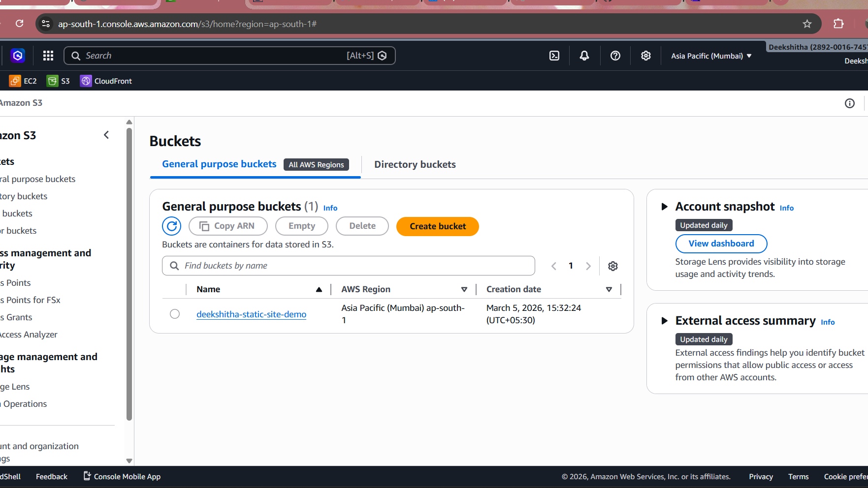Expand the Account snapshot panel
Image resolution: width=868 pixels, height=488 pixels.
(664, 207)
